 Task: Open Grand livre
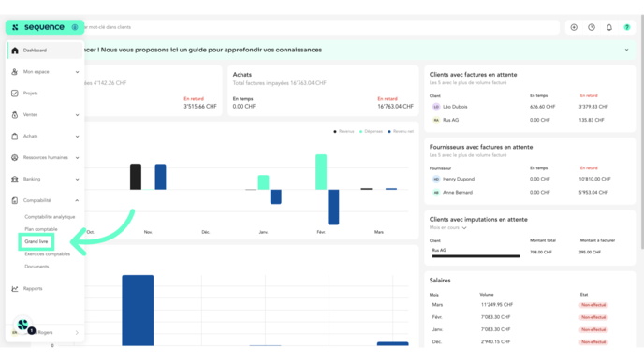(37, 241)
